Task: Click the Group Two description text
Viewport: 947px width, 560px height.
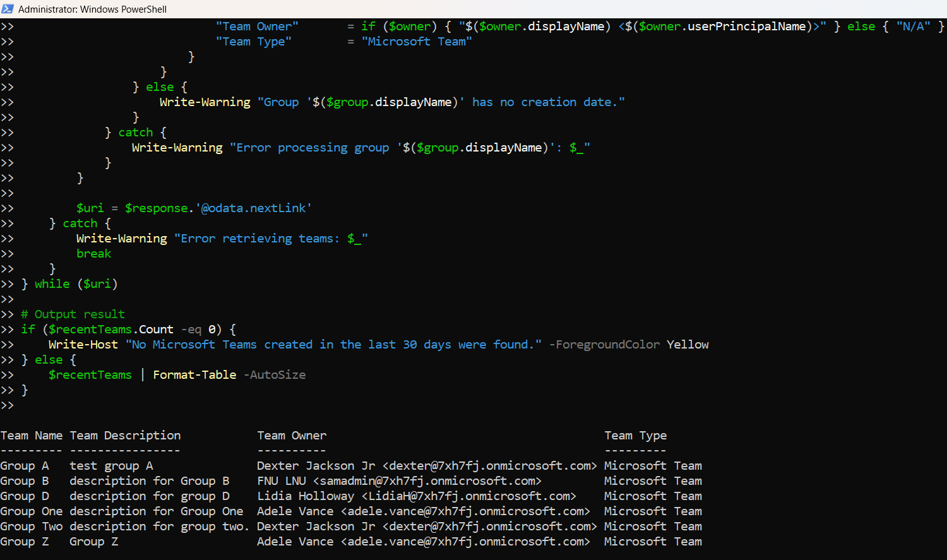Action: (159, 526)
